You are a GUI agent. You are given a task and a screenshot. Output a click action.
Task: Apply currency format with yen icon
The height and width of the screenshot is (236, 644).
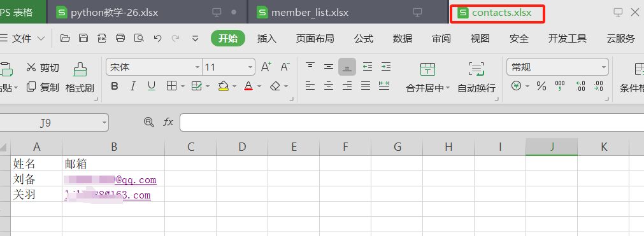[x=516, y=86]
